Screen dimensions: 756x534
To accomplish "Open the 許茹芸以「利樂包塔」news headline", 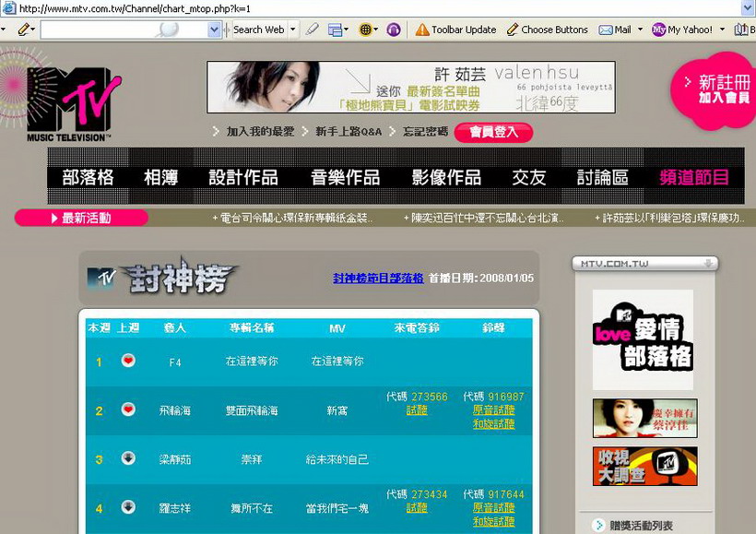I will pyautogui.click(x=670, y=219).
